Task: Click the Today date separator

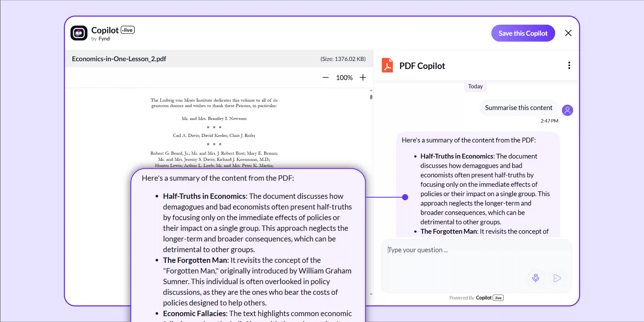Action: 475,86
